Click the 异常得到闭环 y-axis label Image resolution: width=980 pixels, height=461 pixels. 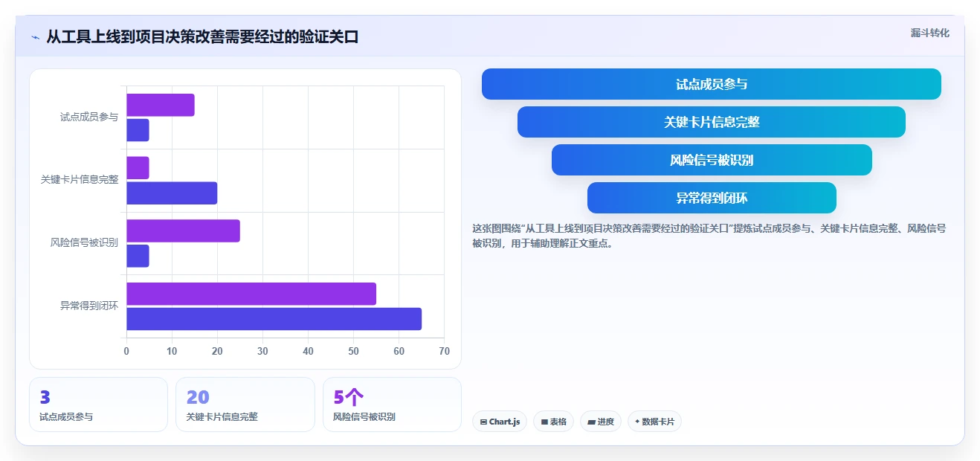pos(89,306)
